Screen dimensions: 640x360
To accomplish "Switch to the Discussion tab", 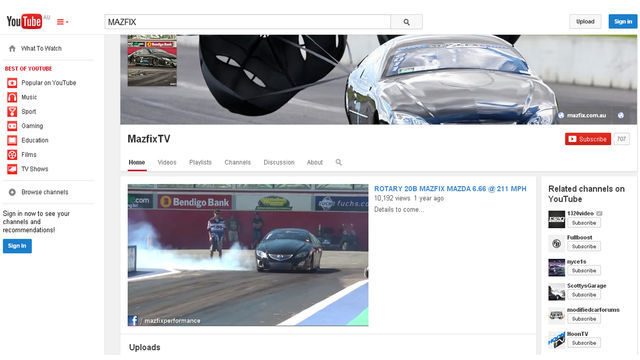I will tap(279, 162).
